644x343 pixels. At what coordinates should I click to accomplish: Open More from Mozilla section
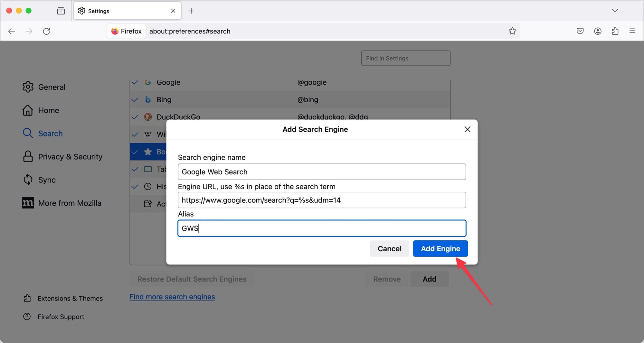pos(62,203)
